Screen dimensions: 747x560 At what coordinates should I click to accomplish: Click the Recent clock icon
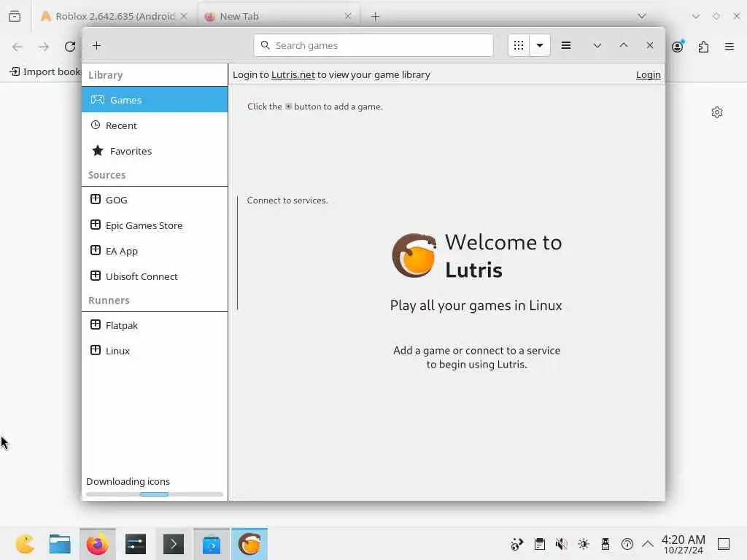(x=96, y=125)
